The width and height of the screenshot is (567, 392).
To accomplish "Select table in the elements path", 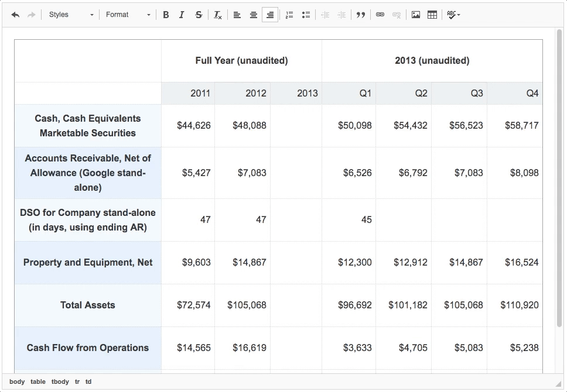I will pos(38,381).
